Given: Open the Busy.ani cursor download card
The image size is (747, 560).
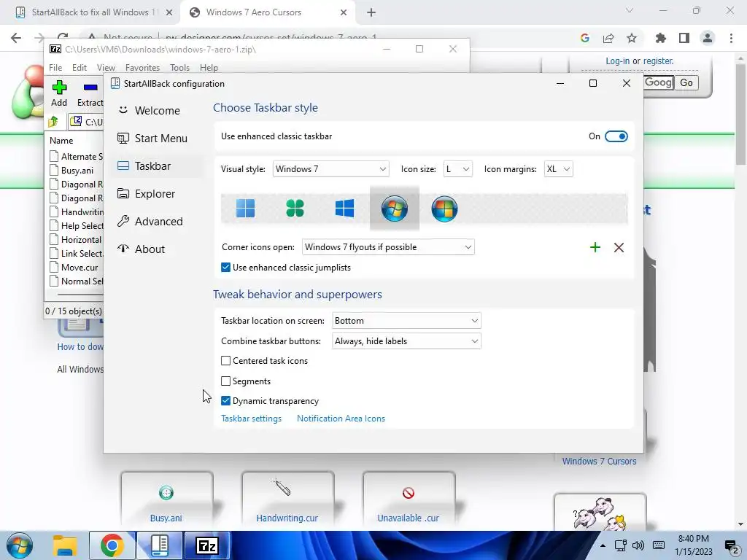Looking at the screenshot, I should pos(166,500).
